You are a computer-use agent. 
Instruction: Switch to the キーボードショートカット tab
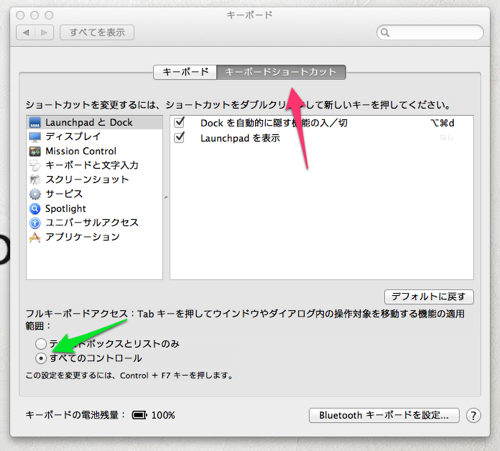281,72
